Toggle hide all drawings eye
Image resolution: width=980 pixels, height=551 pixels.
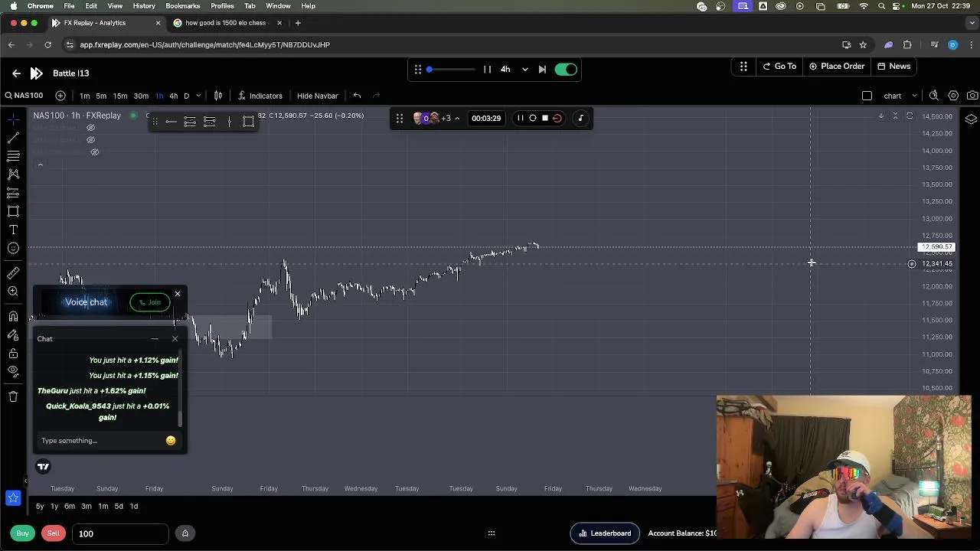click(x=13, y=372)
